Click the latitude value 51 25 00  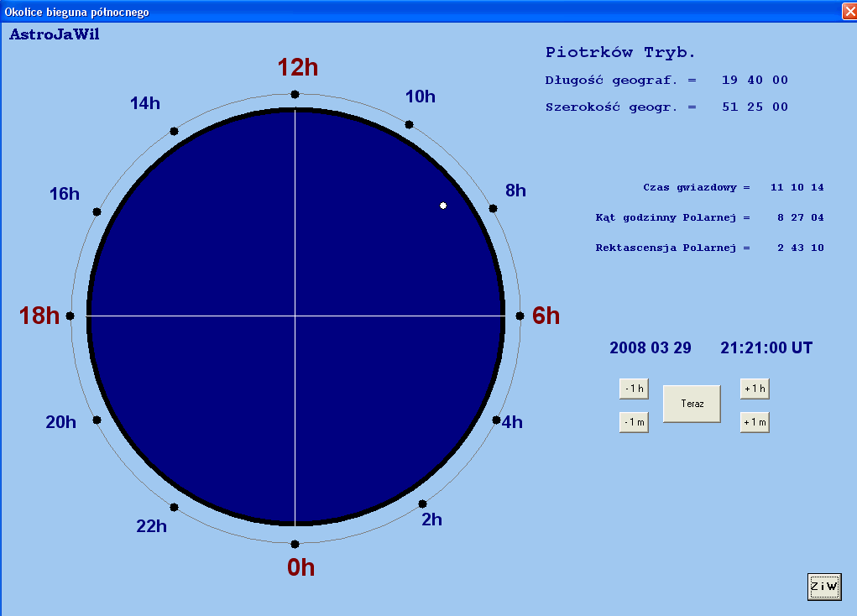click(x=755, y=107)
